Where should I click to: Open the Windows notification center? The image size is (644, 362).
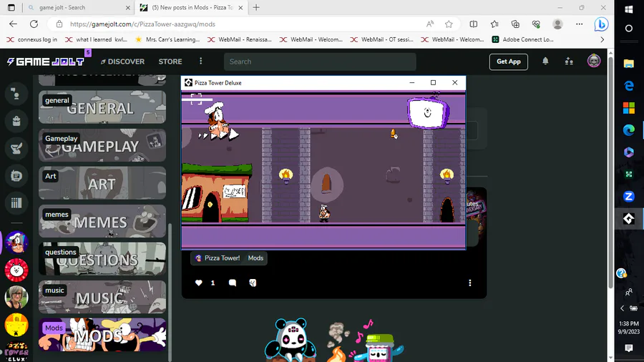[629, 348]
